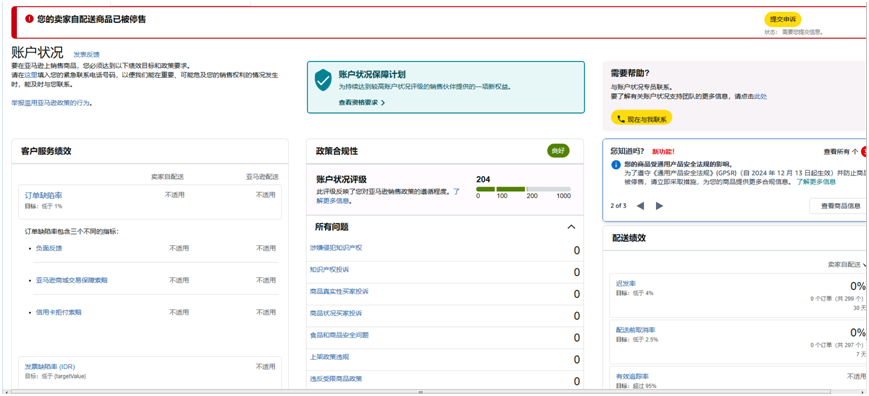Click the 204 account health score
This screenshot has width=869, height=396.
point(483,179)
